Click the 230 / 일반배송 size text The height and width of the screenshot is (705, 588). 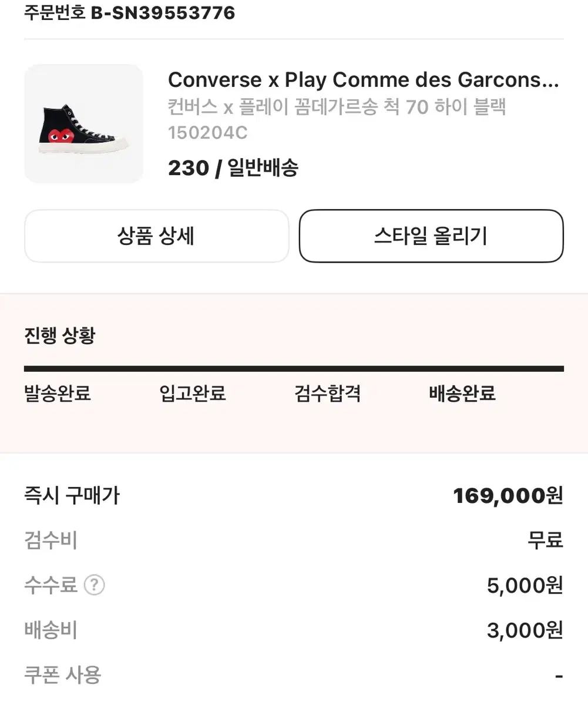point(233,169)
